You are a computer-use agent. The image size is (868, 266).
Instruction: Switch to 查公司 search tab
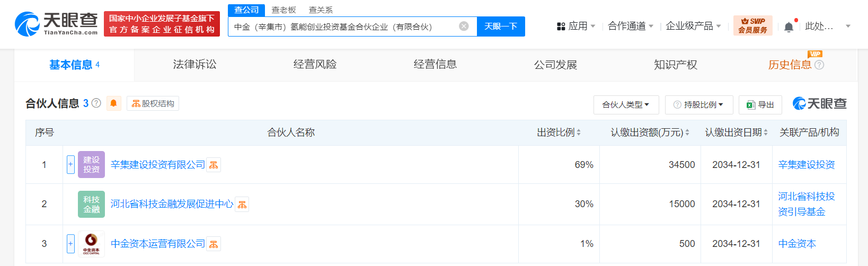246,10
